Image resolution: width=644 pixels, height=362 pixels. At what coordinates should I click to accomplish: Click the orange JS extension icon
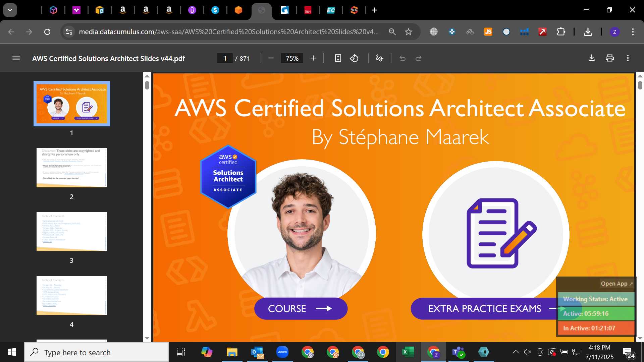[x=488, y=32]
